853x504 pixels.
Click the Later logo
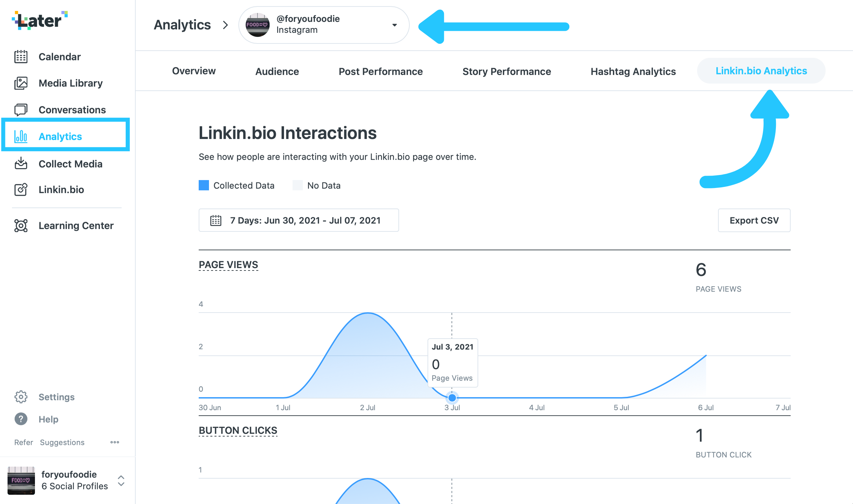pyautogui.click(x=40, y=20)
